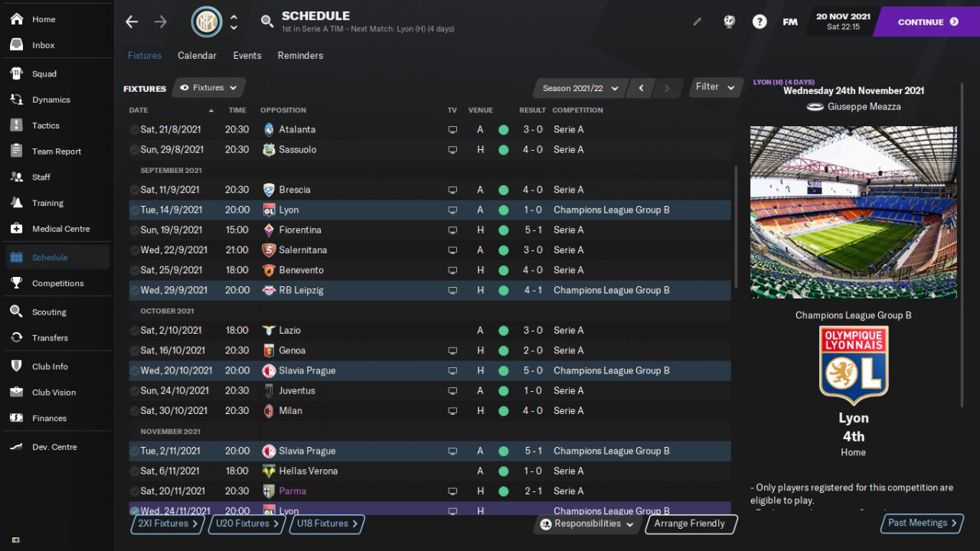
Task: Click the back navigation arrow
Action: (132, 21)
